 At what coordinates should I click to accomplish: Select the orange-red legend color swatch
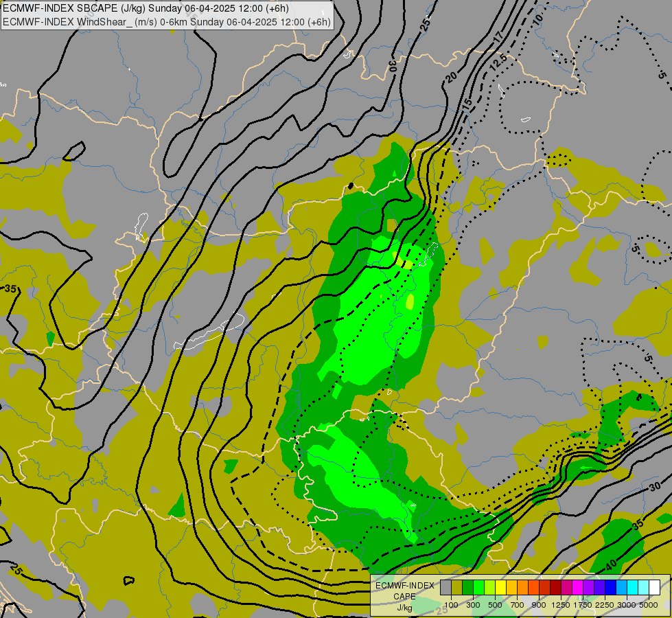533,587
